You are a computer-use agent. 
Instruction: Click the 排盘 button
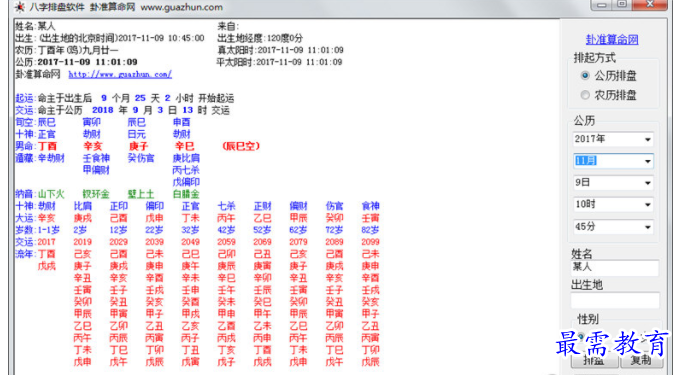[594, 361]
